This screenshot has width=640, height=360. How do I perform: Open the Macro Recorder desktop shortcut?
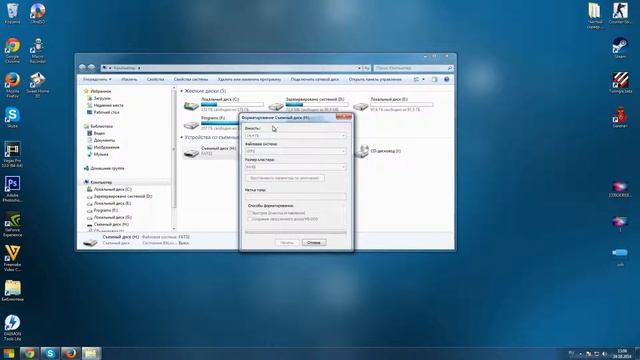(x=38, y=50)
